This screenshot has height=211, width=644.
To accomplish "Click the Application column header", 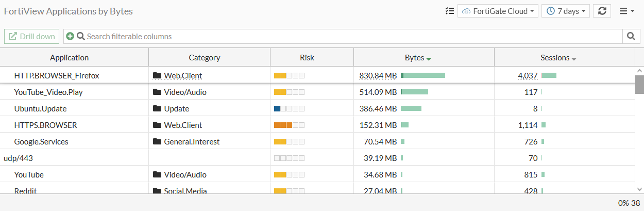I will pos(69,58).
